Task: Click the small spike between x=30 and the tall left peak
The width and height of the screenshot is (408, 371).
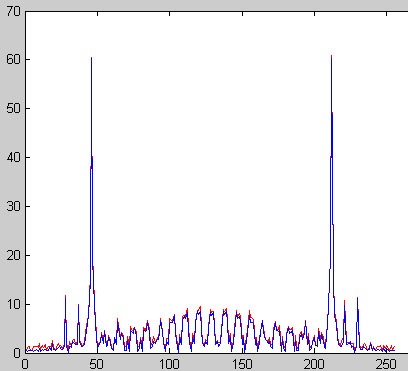Action: [78, 305]
